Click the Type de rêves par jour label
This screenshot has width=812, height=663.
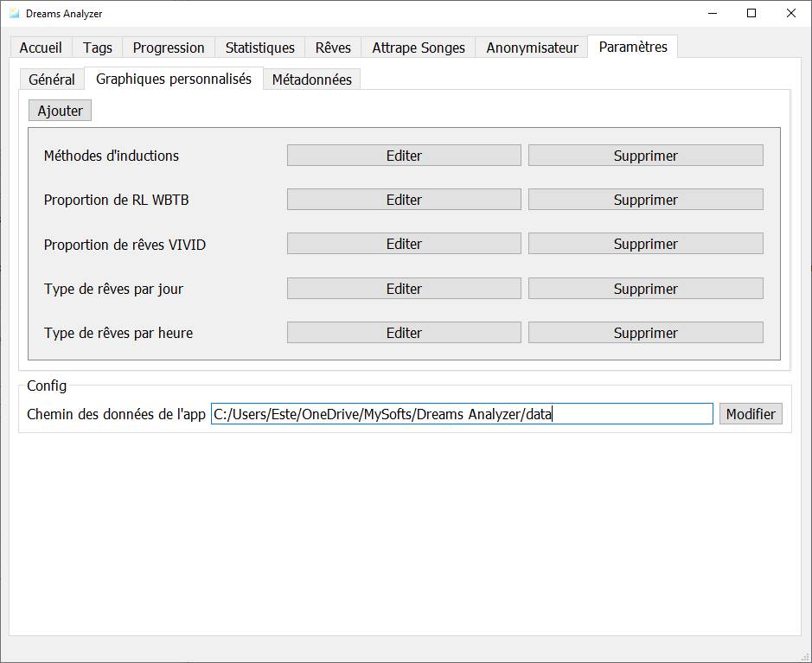point(113,289)
